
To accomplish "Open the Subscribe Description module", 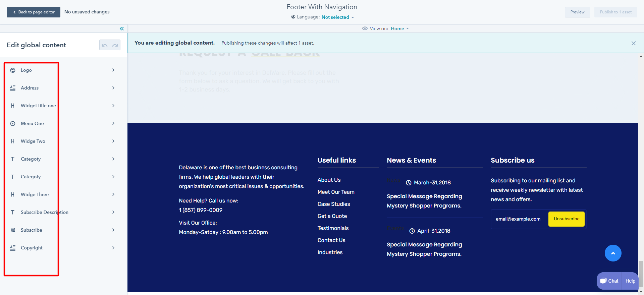I will coord(44,212).
